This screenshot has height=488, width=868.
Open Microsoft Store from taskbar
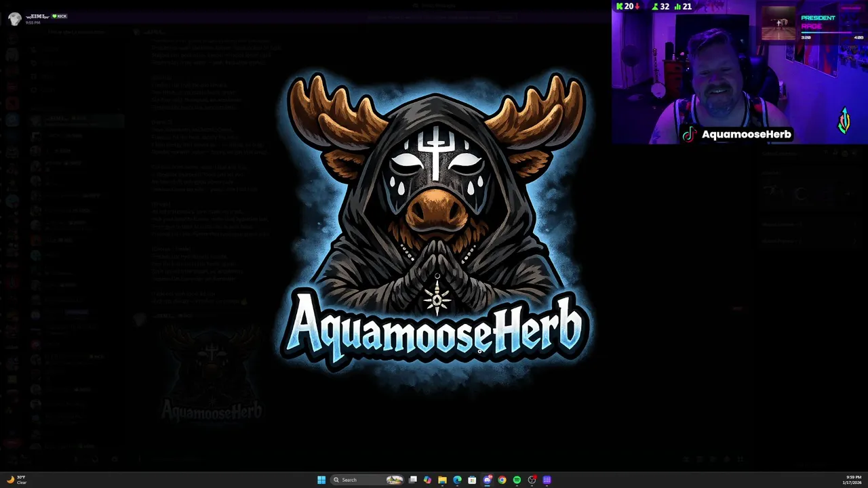(472, 480)
